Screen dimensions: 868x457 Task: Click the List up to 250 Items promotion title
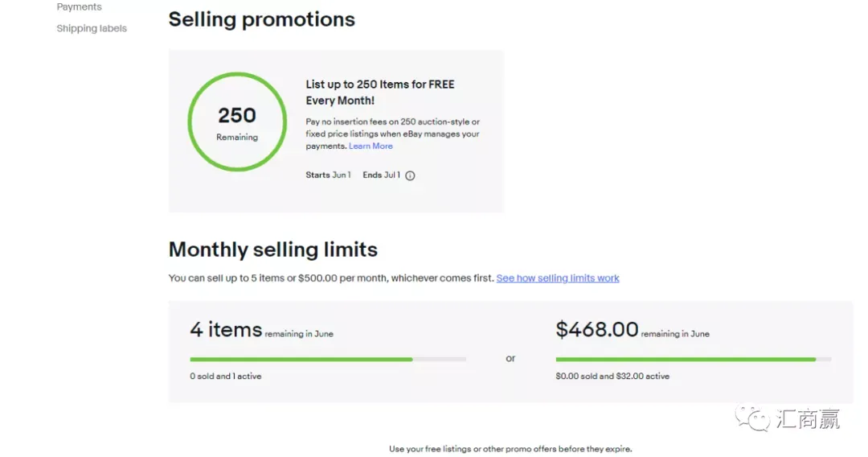(x=379, y=93)
